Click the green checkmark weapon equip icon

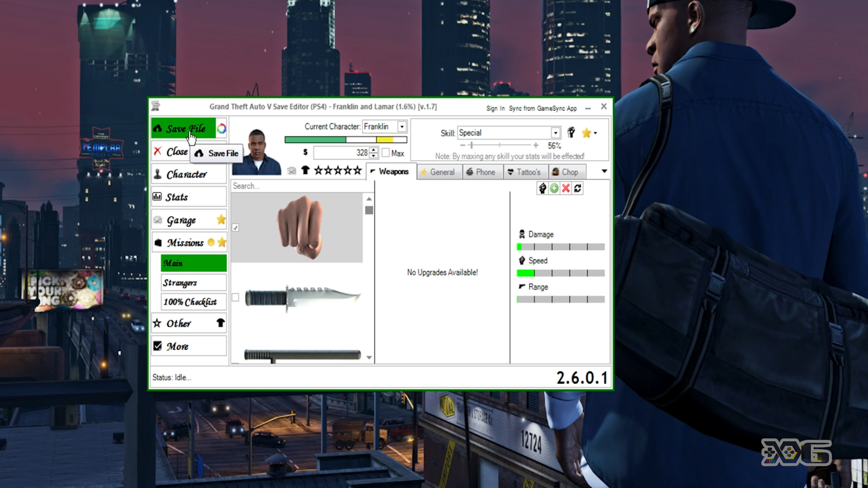[553, 188]
